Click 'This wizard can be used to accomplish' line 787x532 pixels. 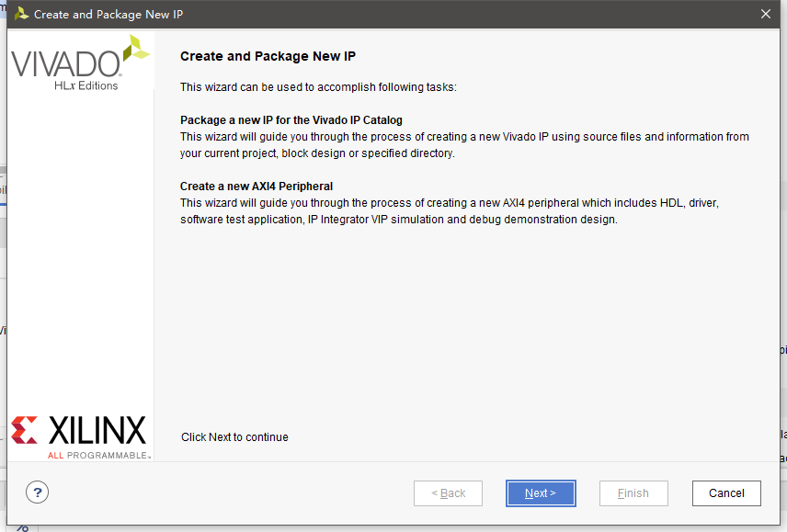click(318, 87)
